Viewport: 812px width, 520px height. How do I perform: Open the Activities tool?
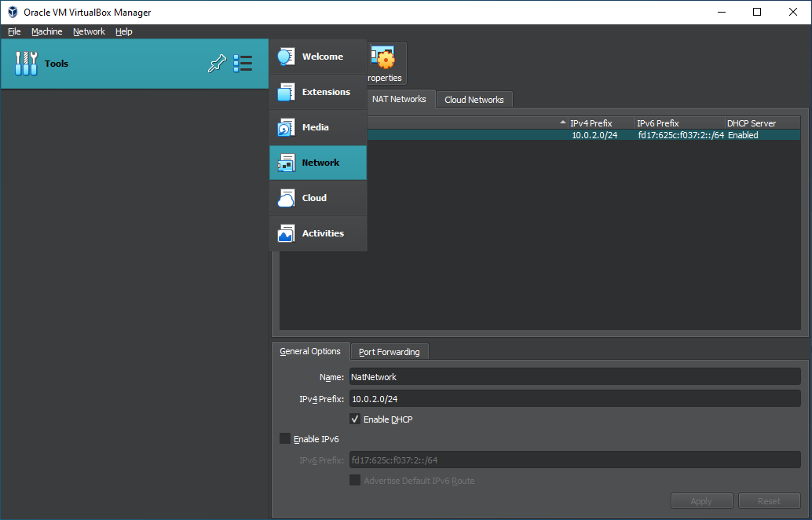click(x=318, y=233)
